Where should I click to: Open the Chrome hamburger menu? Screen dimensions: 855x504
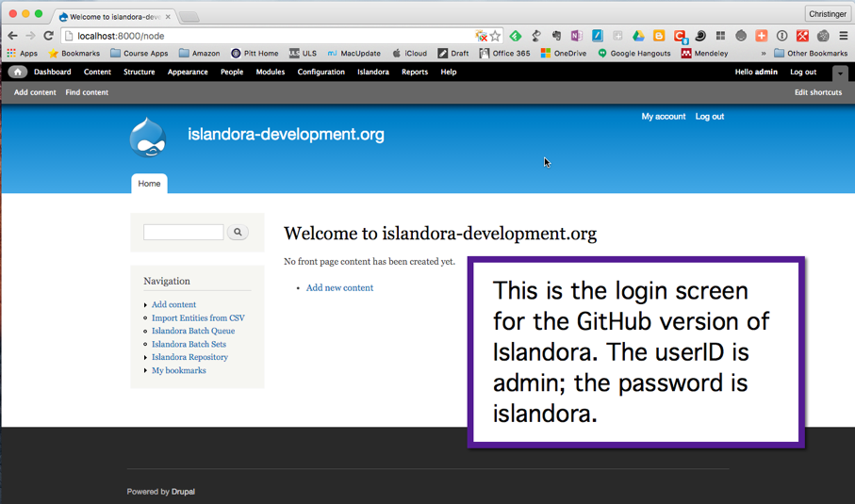pos(843,36)
